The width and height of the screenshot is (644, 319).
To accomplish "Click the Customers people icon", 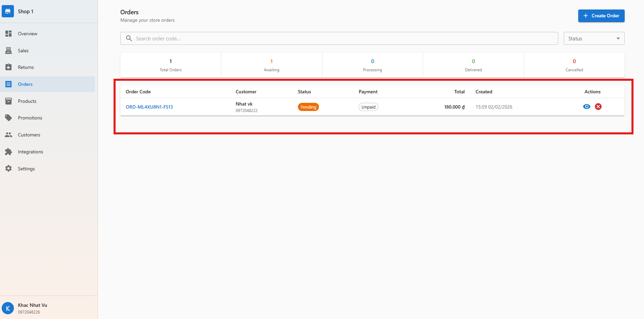I will [8, 135].
